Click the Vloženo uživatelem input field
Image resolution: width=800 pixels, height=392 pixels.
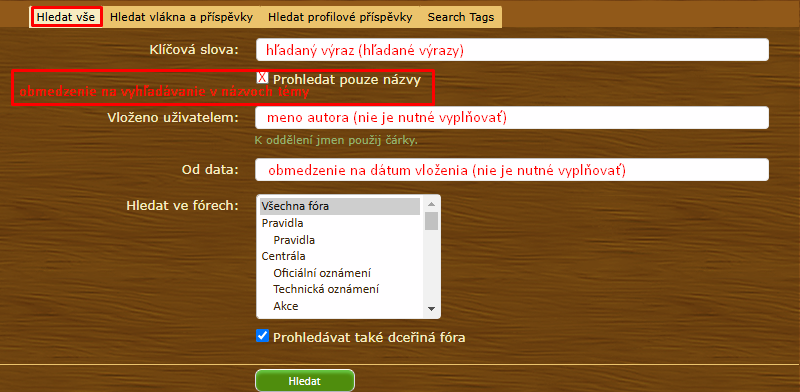click(x=512, y=118)
